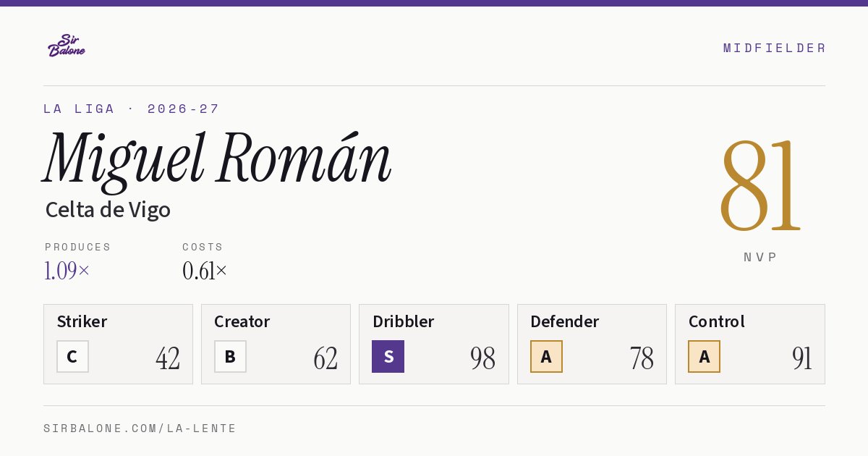The width and height of the screenshot is (868, 456).
Task: Click the purple S grade badge
Action: click(388, 356)
